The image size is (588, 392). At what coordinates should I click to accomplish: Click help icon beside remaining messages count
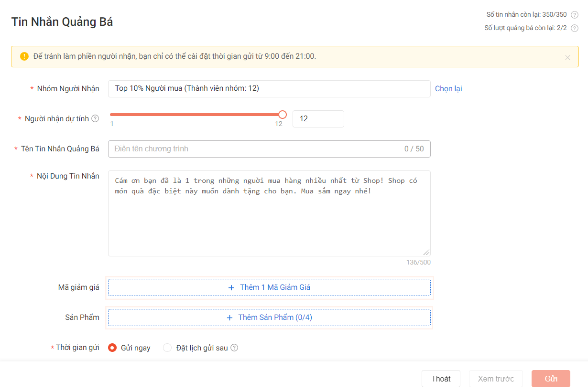coord(575,15)
